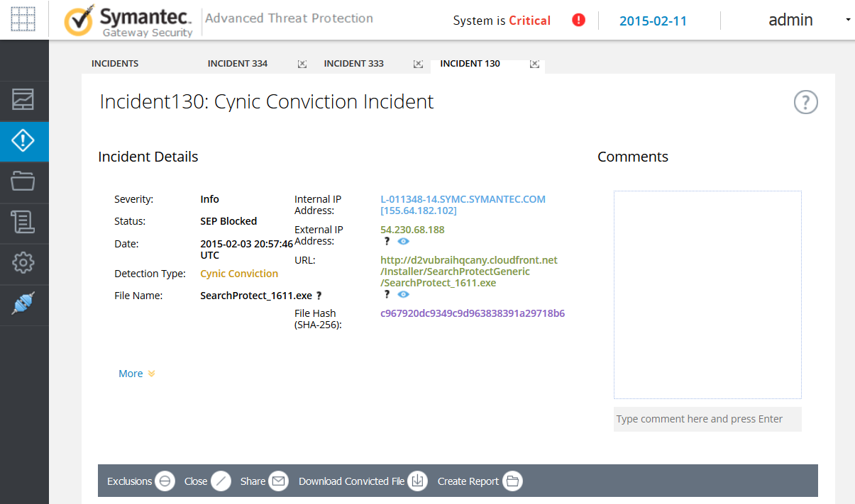Image resolution: width=855 pixels, height=504 pixels.
Task: Click the '2015-02-03 20:57:46 UTC' date value
Action: 246,250
